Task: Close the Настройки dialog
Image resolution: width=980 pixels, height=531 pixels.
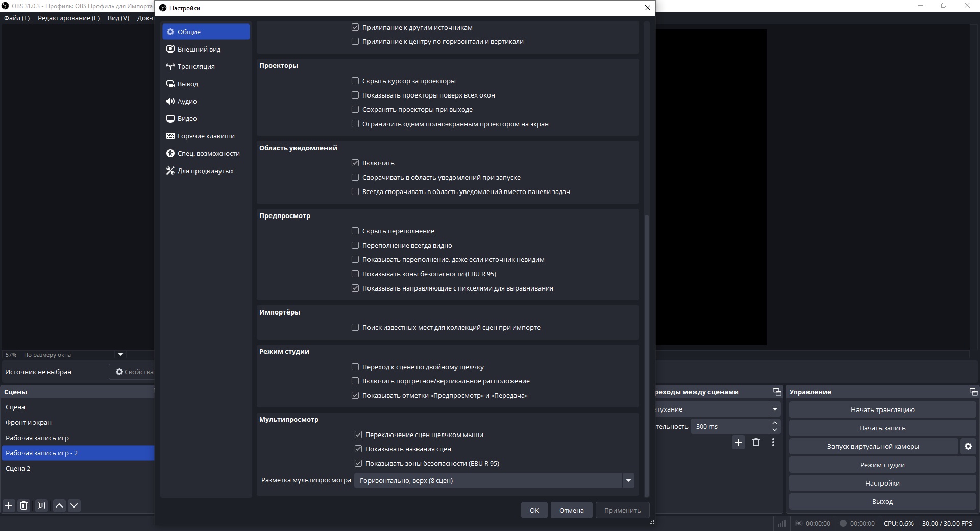Action: pyautogui.click(x=648, y=8)
